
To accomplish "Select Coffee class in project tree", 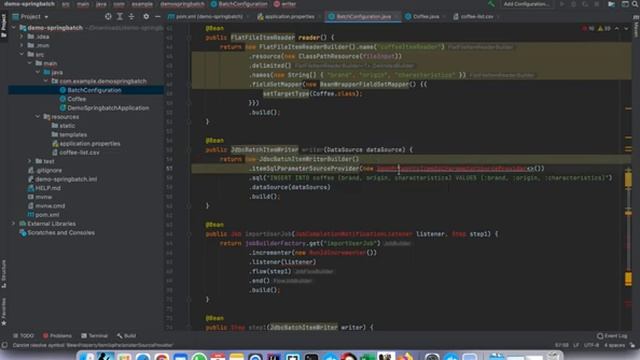I will tap(76, 99).
